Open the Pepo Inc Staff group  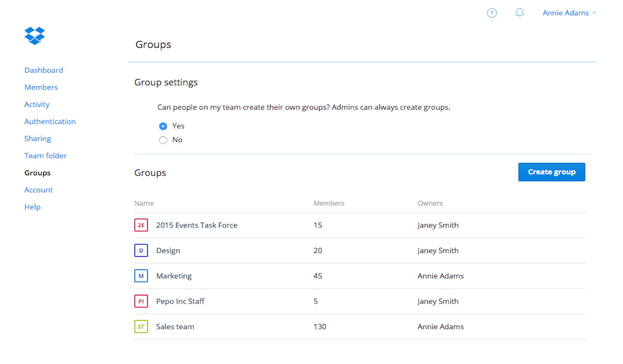pos(180,301)
